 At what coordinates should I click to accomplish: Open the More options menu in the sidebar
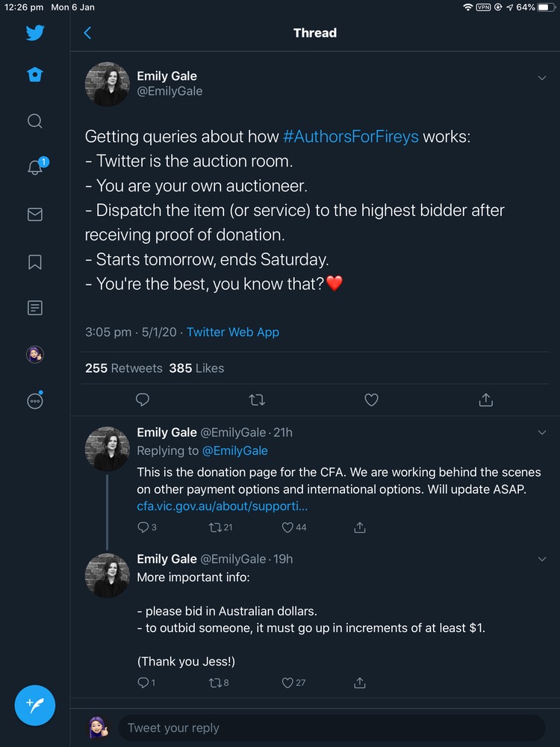pos(35,401)
